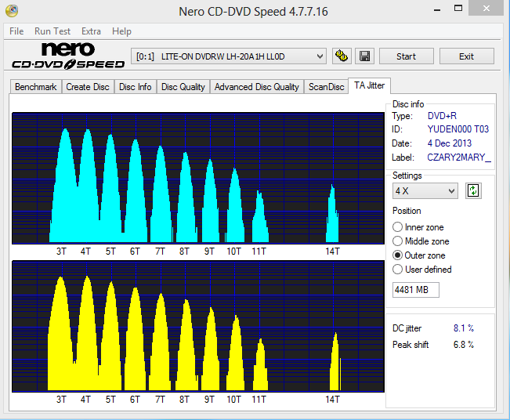The height and width of the screenshot is (420, 510).
Task: Click the cyan 14T peak in the upper graph
Action: (x=332, y=216)
